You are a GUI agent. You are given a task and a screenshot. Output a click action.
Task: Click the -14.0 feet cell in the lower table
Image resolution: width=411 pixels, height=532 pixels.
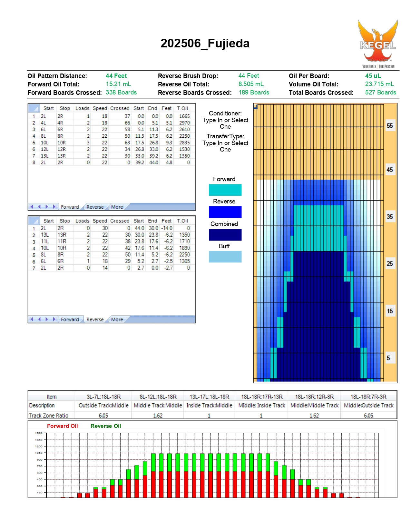pos(167,228)
